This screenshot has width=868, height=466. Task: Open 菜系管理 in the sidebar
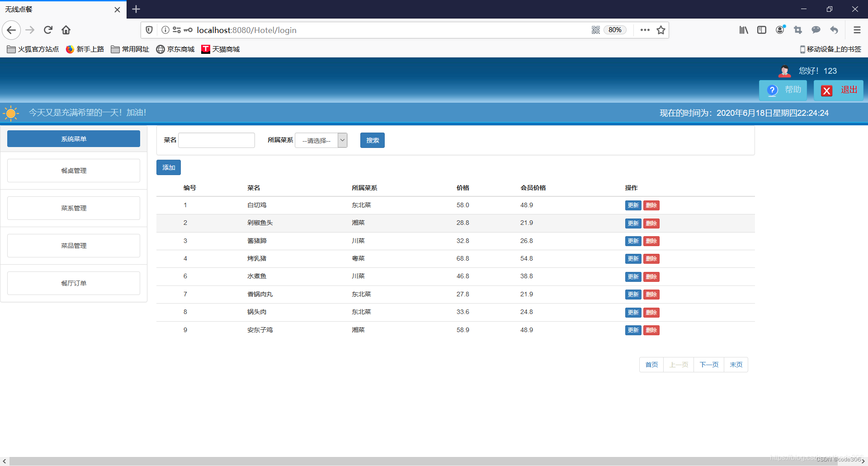[x=74, y=208]
